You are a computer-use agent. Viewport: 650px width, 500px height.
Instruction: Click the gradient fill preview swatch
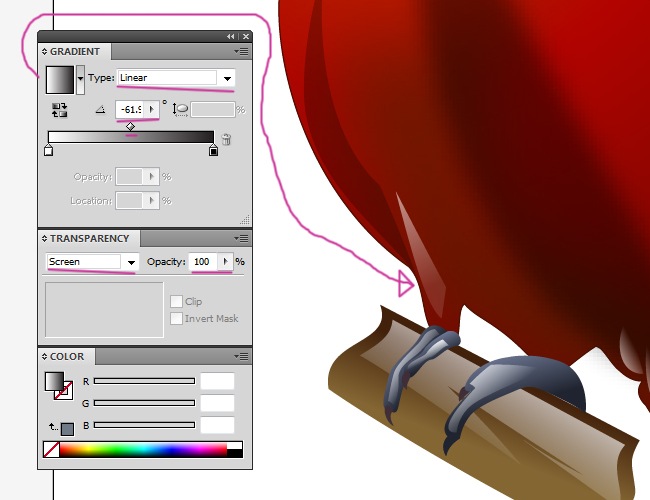click(60, 79)
